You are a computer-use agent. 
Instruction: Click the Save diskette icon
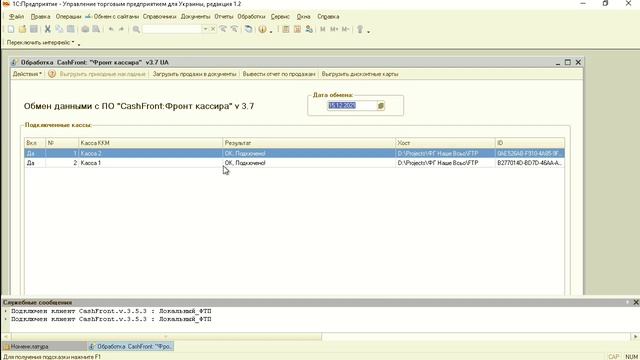click(34, 29)
